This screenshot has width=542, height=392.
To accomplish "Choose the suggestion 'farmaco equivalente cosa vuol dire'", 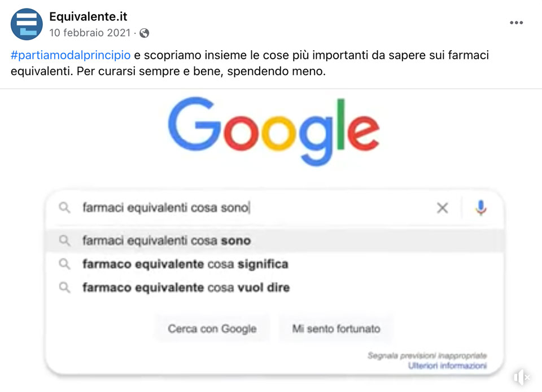I will click(x=186, y=288).
